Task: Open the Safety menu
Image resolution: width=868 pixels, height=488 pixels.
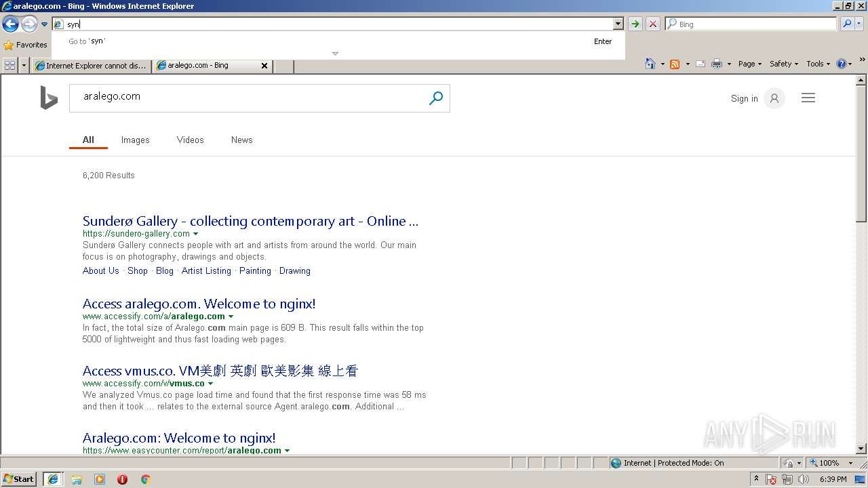Action: 784,64
